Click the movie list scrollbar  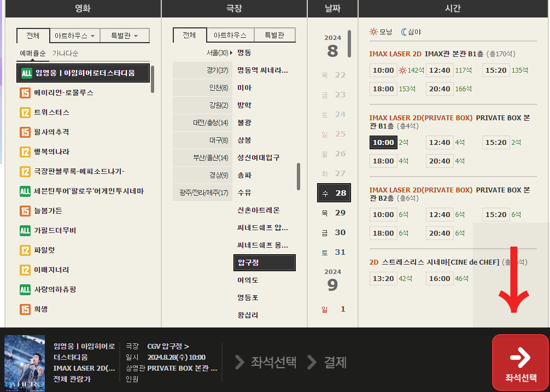click(153, 79)
